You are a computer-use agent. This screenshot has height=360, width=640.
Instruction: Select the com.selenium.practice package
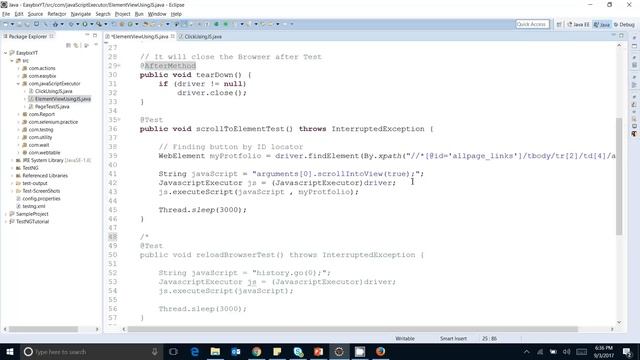point(53,122)
